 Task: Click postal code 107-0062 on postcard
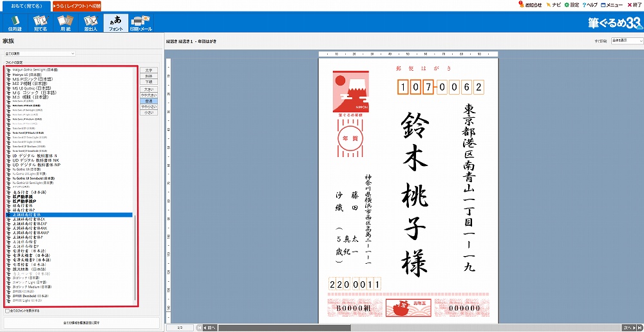[440, 87]
